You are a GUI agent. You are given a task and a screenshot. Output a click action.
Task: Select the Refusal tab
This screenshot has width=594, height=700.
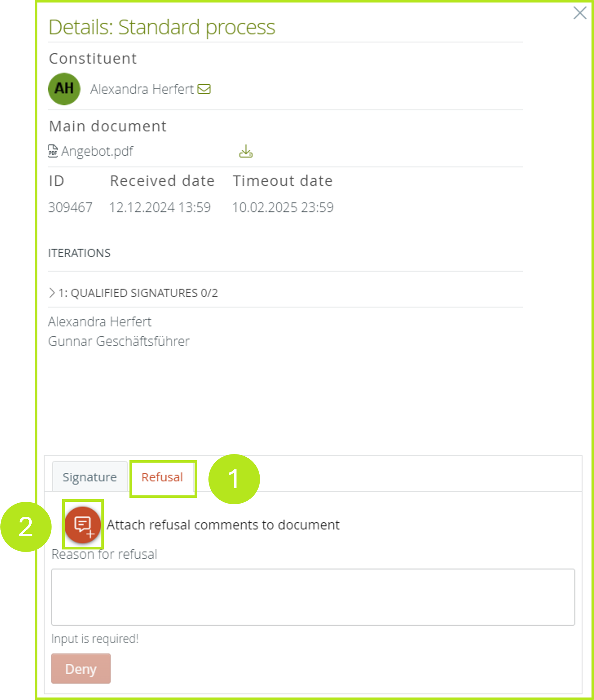coord(162,477)
